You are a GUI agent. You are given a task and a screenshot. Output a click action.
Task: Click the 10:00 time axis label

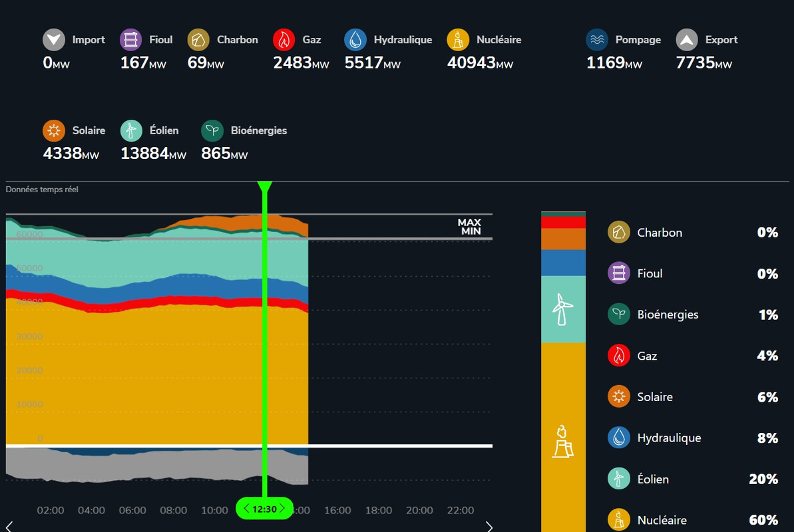[215, 510]
